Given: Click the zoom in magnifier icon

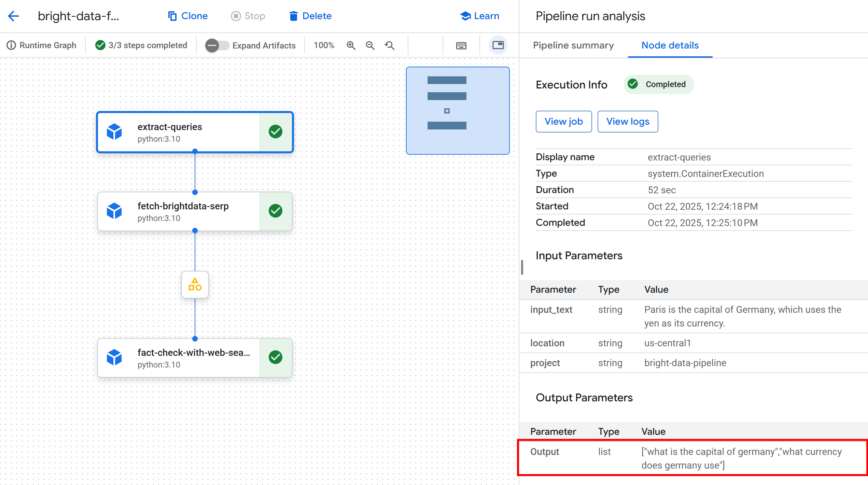Looking at the screenshot, I should 351,45.
